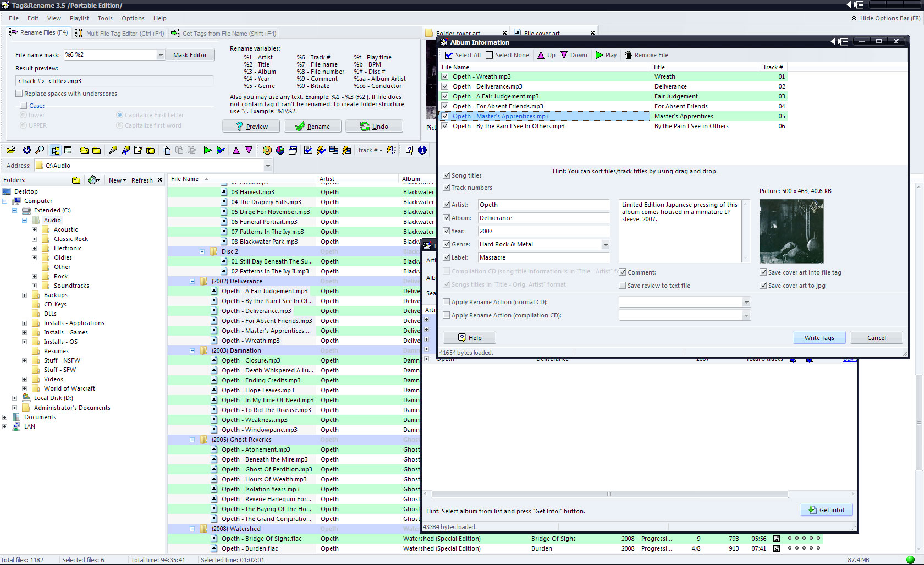The image size is (924, 565).
Task: Click the Get info! button
Action: point(826,510)
